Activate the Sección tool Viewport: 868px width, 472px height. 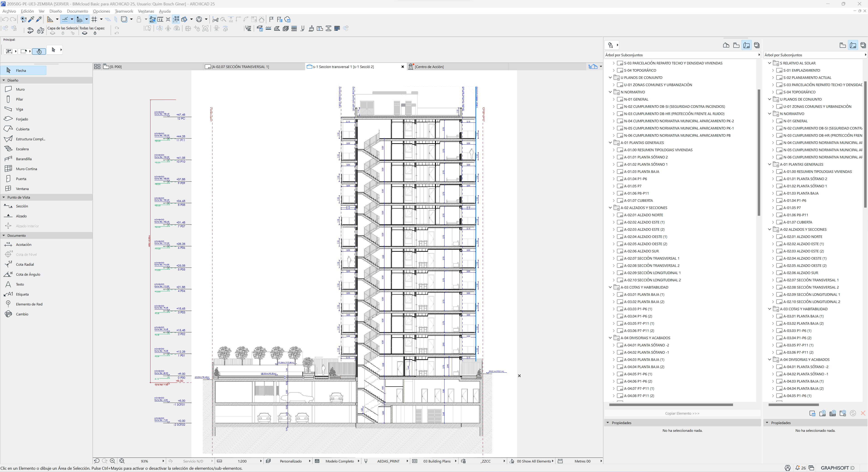[x=21, y=206]
